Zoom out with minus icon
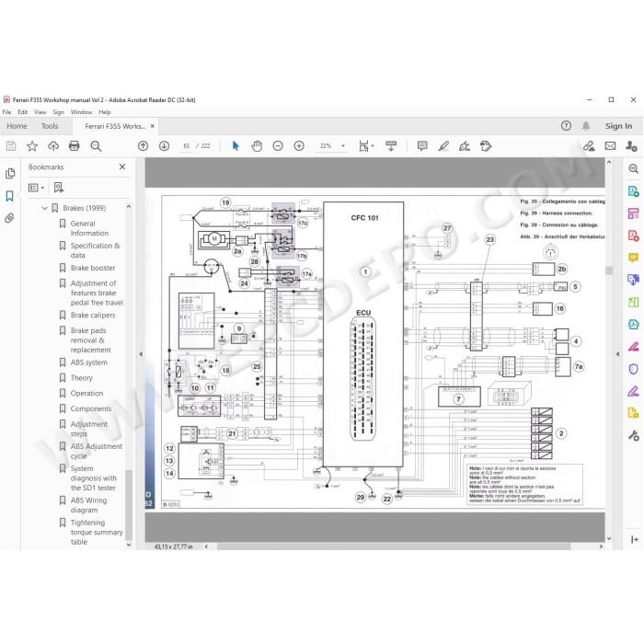 coord(278,146)
